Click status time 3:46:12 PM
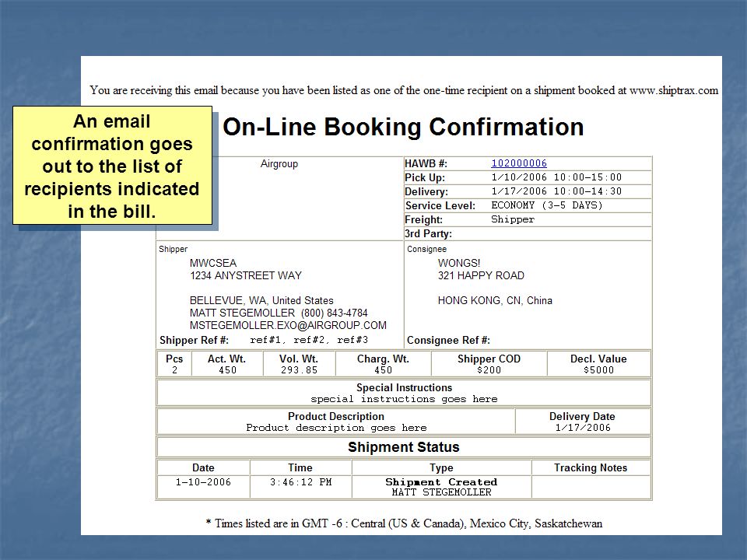 pyautogui.click(x=300, y=482)
